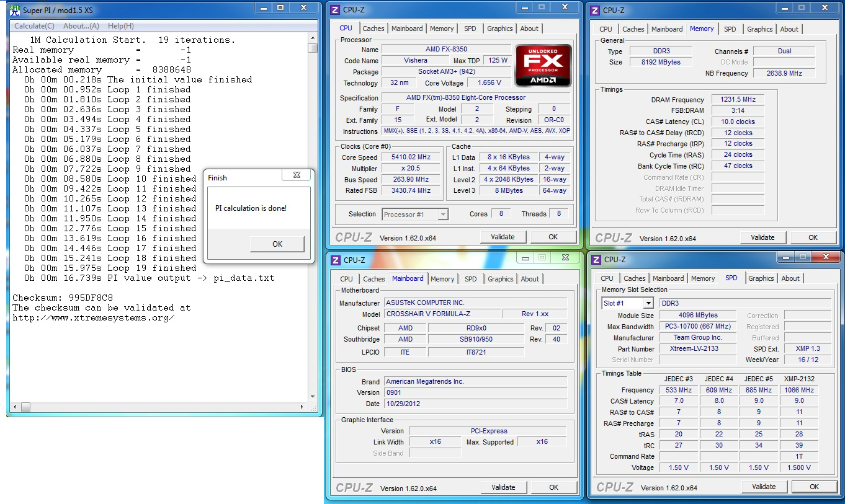
Task: Click the Z icon of the CPU-Z motherboard window
Action: pos(336,260)
